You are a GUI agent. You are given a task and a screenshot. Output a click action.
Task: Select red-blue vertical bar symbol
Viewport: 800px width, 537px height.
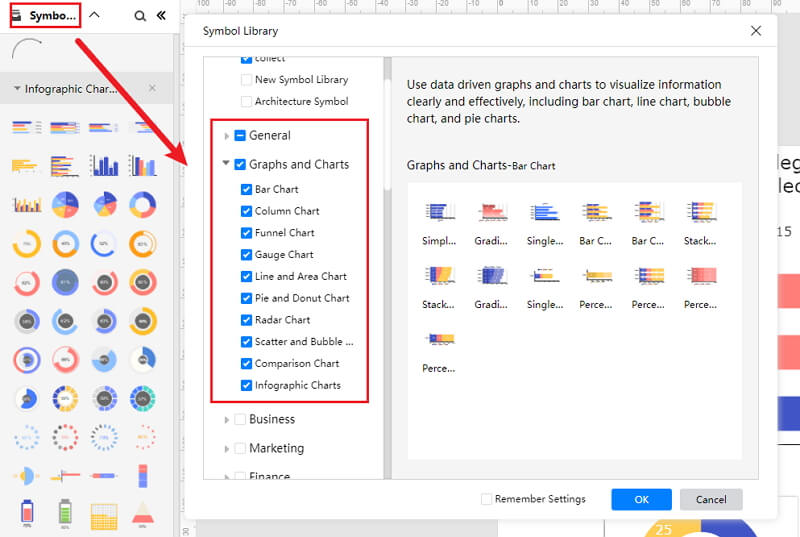143,476
